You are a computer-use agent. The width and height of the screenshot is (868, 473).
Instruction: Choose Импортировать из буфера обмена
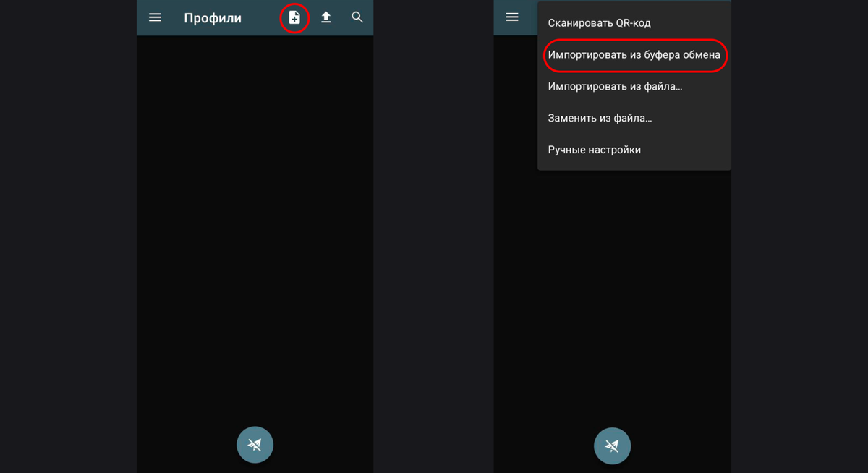coord(634,55)
